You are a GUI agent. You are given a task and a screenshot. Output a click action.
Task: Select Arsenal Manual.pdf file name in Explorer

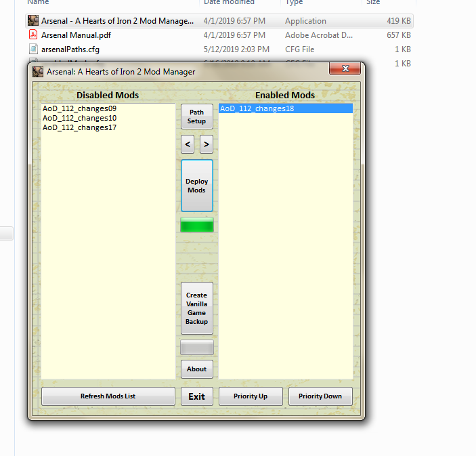(77, 35)
